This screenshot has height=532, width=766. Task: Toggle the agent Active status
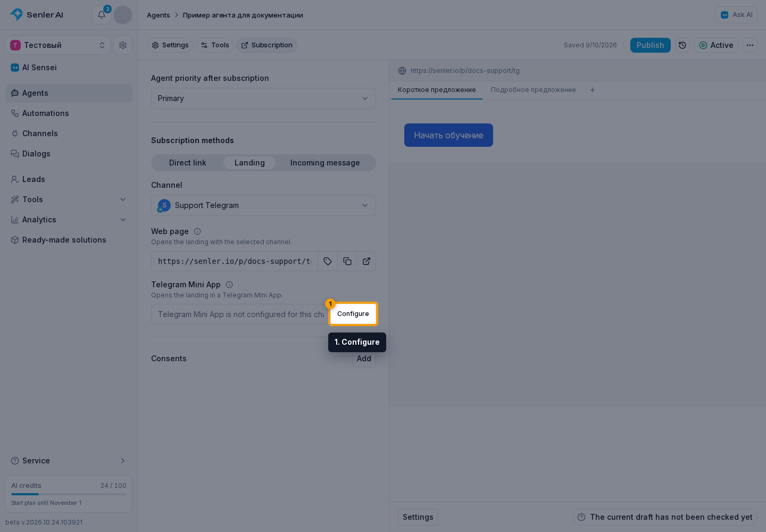click(x=716, y=45)
